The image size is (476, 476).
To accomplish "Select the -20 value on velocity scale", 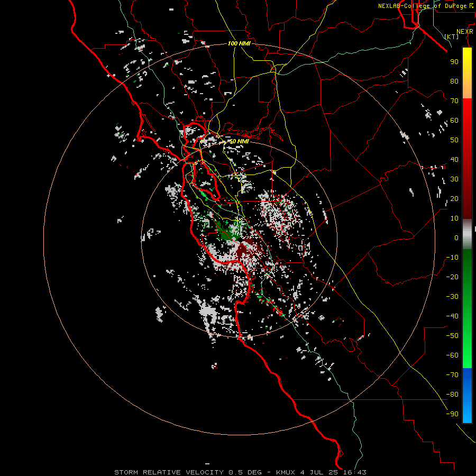I will coord(452,277).
